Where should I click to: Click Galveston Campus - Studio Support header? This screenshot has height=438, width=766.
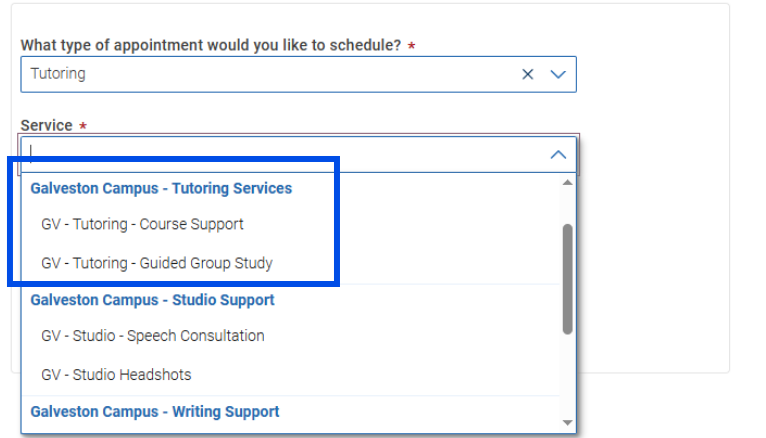coord(152,300)
